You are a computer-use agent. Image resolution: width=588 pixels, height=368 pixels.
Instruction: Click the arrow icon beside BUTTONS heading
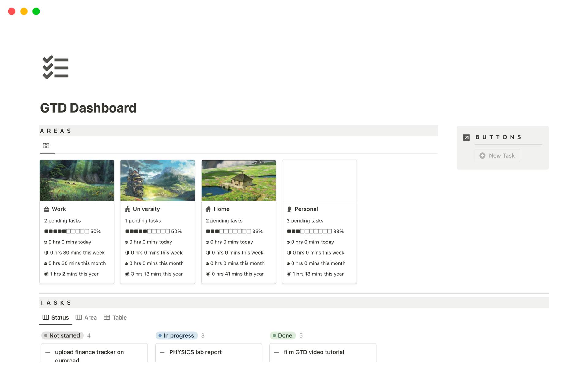click(466, 137)
